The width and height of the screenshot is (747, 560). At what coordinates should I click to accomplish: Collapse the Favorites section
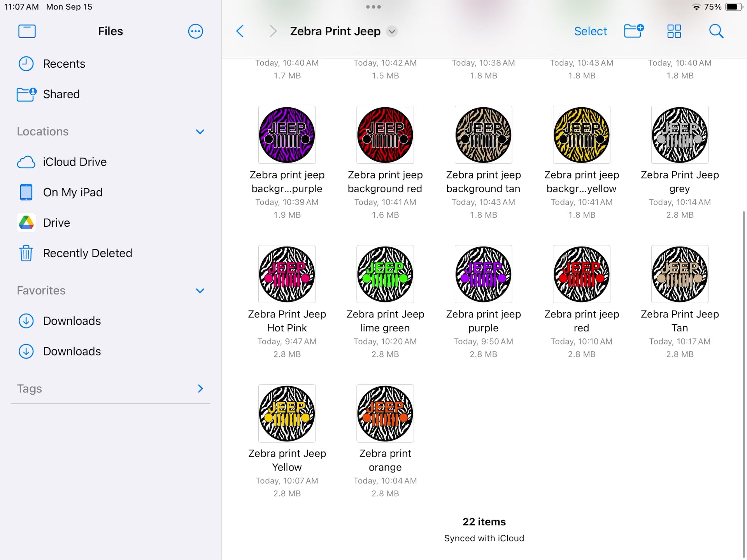tap(200, 290)
